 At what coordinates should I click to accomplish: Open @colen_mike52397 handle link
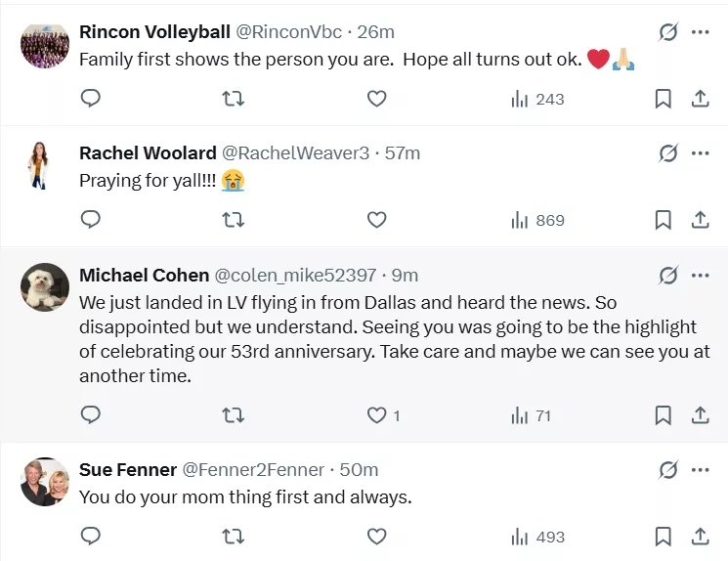point(295,276)
